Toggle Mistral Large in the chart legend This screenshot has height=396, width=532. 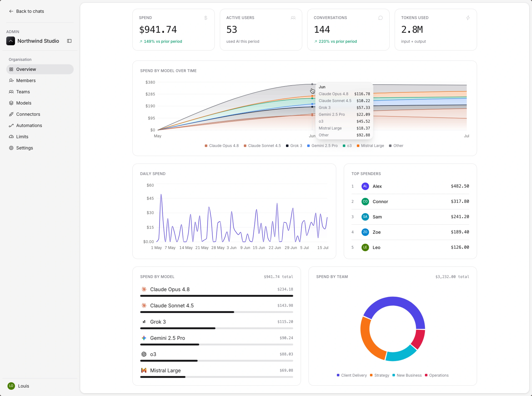[x=370, y=146]
